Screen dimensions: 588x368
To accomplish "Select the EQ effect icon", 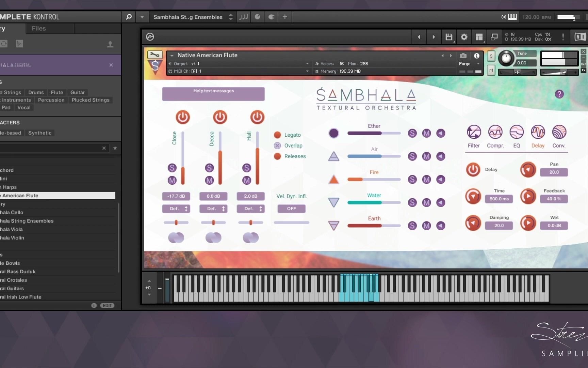I will point(517,132).
